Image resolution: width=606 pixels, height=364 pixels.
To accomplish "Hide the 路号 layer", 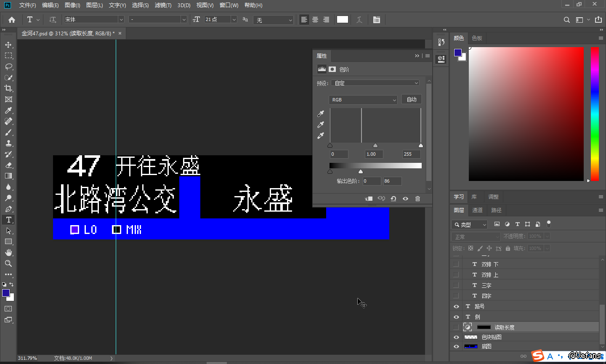I will point(456,306).
